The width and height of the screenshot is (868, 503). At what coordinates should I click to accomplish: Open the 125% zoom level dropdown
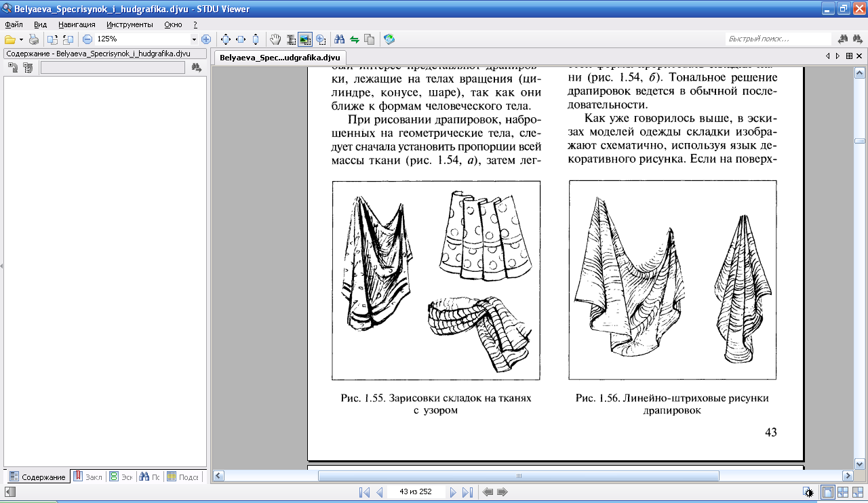coord(194,39)
